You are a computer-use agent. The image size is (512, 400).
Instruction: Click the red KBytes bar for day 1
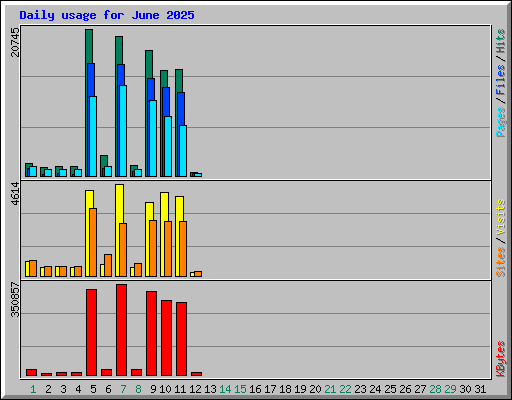32,372
